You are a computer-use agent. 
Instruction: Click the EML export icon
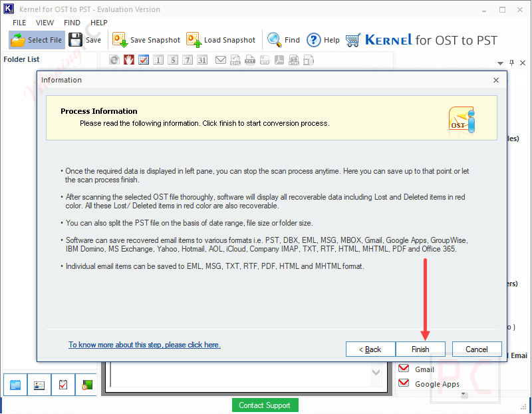(235, 60)
